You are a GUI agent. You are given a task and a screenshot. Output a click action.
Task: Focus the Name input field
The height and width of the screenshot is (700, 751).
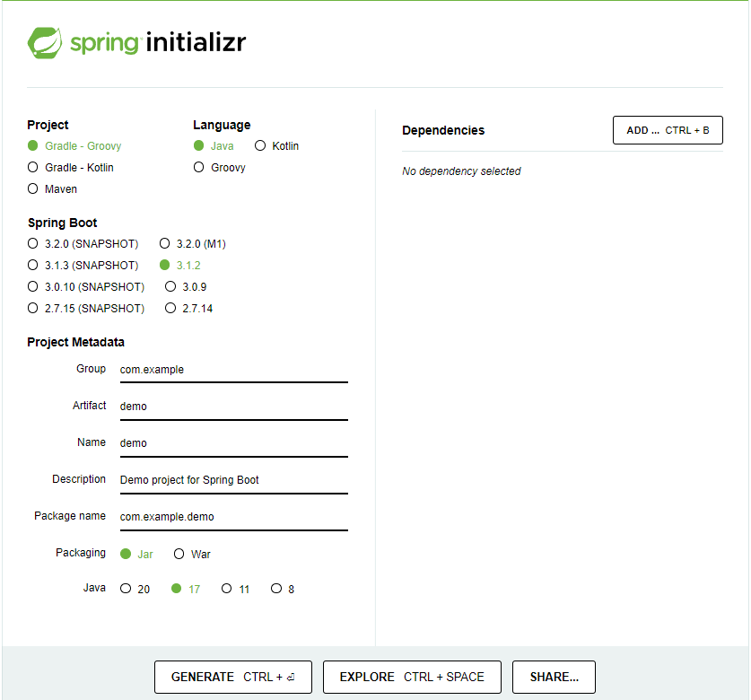pos(233,443)
